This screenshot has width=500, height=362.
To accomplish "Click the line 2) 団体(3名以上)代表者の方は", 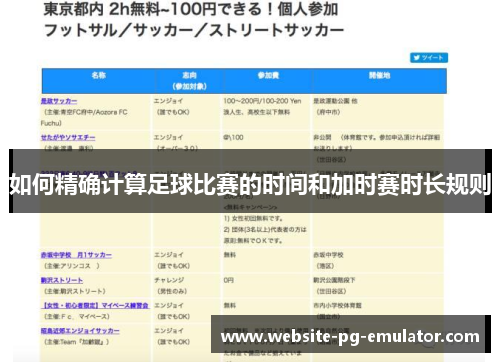I will click(265, 229).
